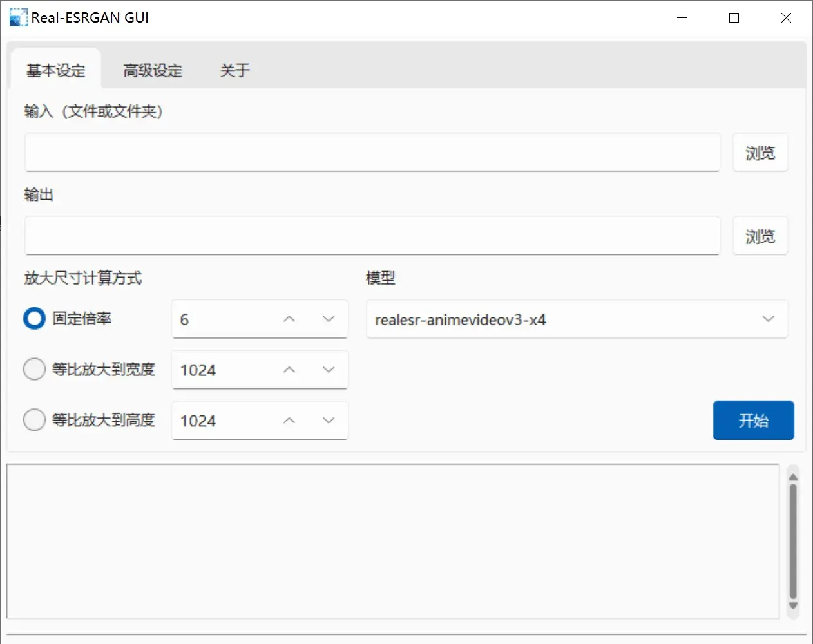Click the 放大尺寸计算方式 label text

[x=83, y=278]
